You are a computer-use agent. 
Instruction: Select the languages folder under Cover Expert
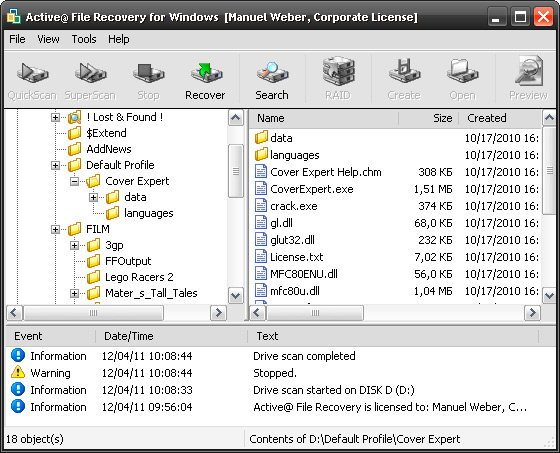pos(149,213)
